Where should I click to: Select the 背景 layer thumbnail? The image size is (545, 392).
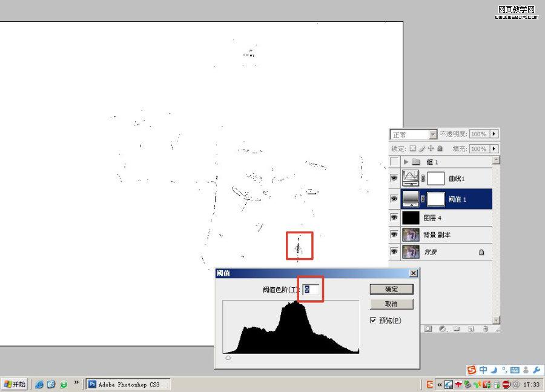click(411, 252)
